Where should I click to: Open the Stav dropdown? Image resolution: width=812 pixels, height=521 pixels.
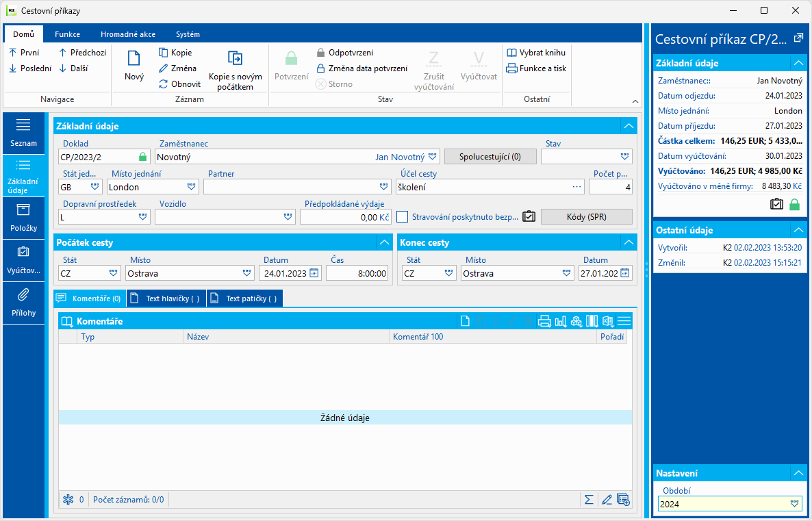coord(625,157)
